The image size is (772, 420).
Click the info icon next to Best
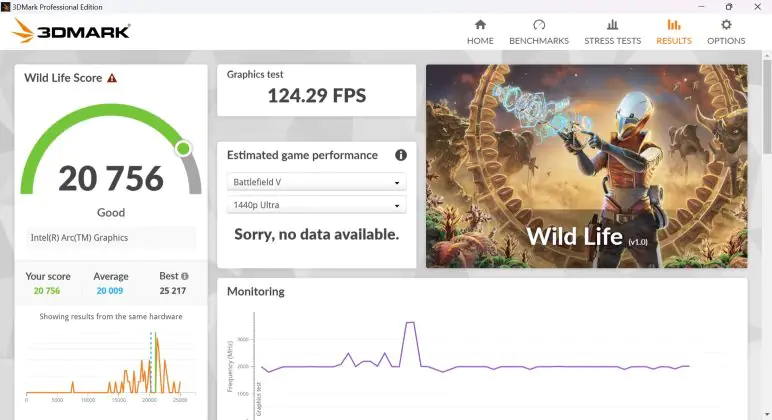(x=185, y=276)
